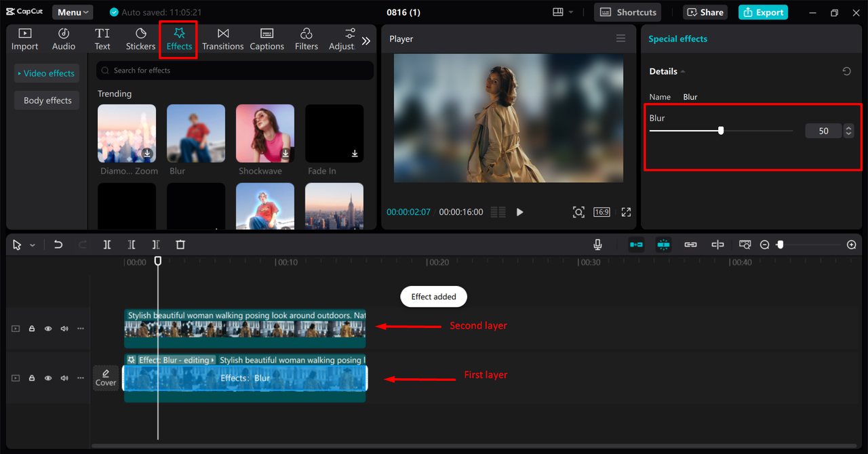Lock the main track beside Cover
The height and width of the screenshot is (454, 868).
[32, 378]
